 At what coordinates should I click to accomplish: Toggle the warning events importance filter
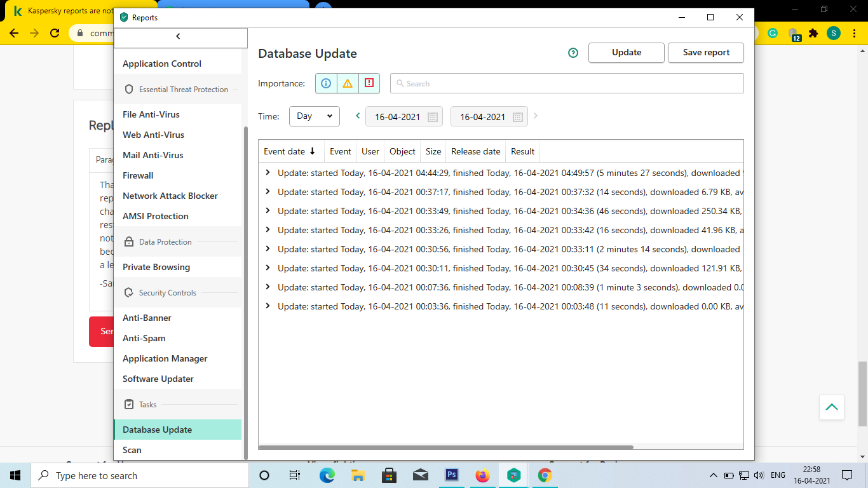pos(348,83)
